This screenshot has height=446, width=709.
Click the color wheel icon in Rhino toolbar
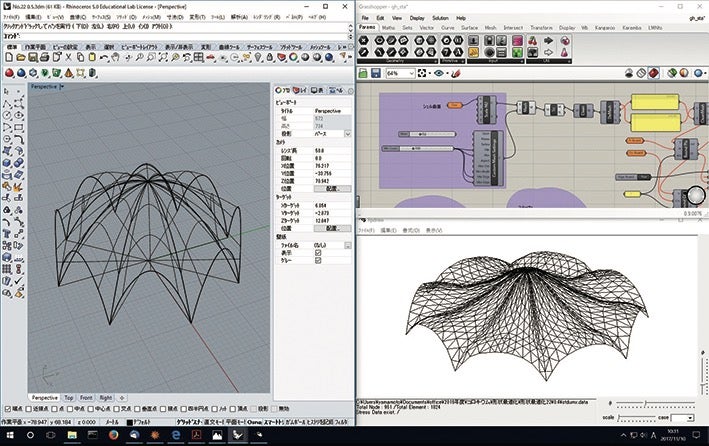point(293,57)
